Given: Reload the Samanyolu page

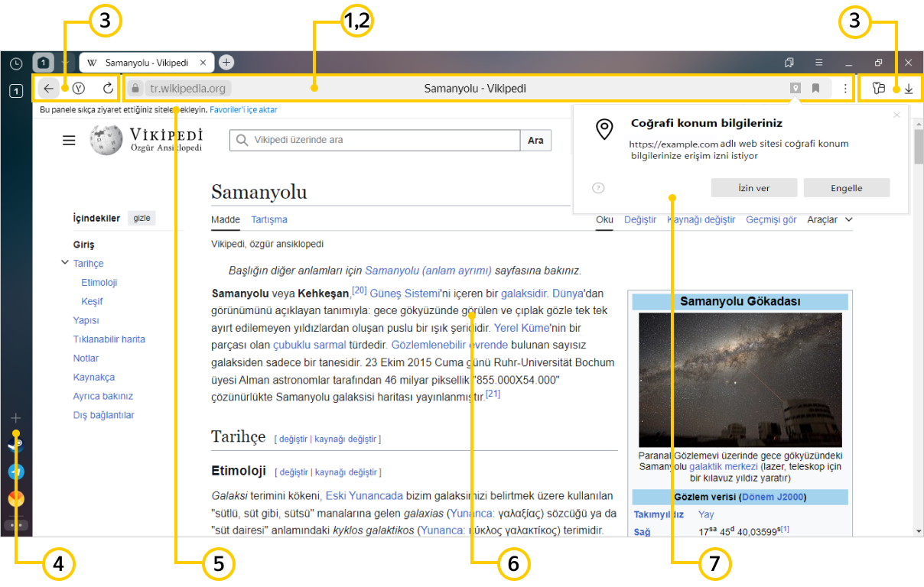Looking at the screenshot, I should (x=108, y=89).
